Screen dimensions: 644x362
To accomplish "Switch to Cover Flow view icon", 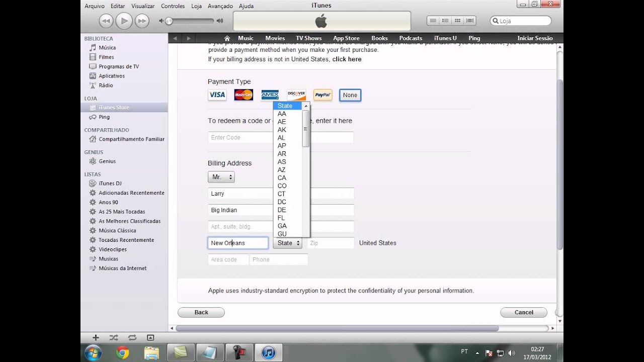I will click(x=470, y=21).
